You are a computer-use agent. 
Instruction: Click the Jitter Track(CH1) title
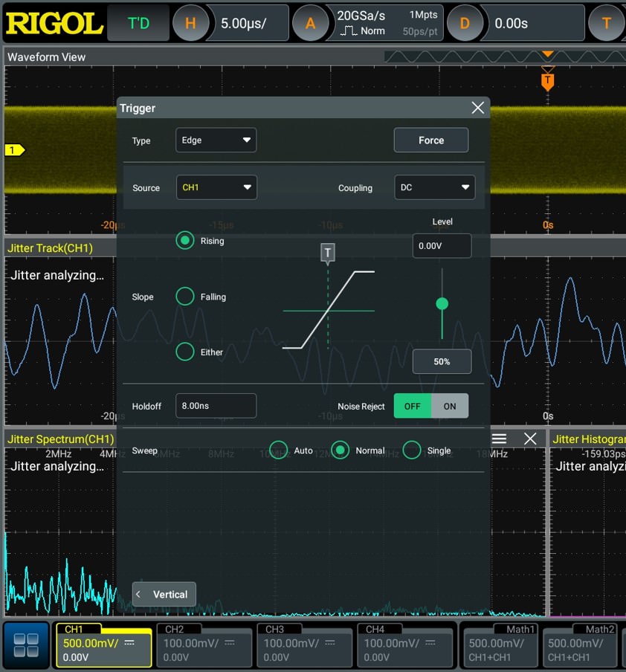coord(50,248)
